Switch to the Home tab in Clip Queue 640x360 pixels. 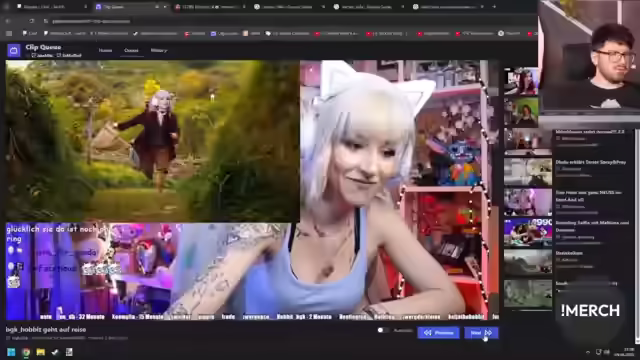coord(105,50)
